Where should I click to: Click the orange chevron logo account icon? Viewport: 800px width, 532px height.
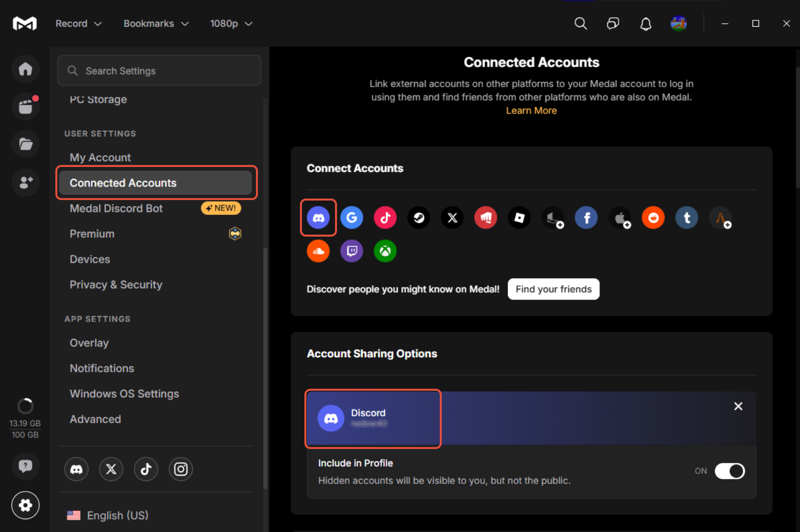click(x=720, y=217)
